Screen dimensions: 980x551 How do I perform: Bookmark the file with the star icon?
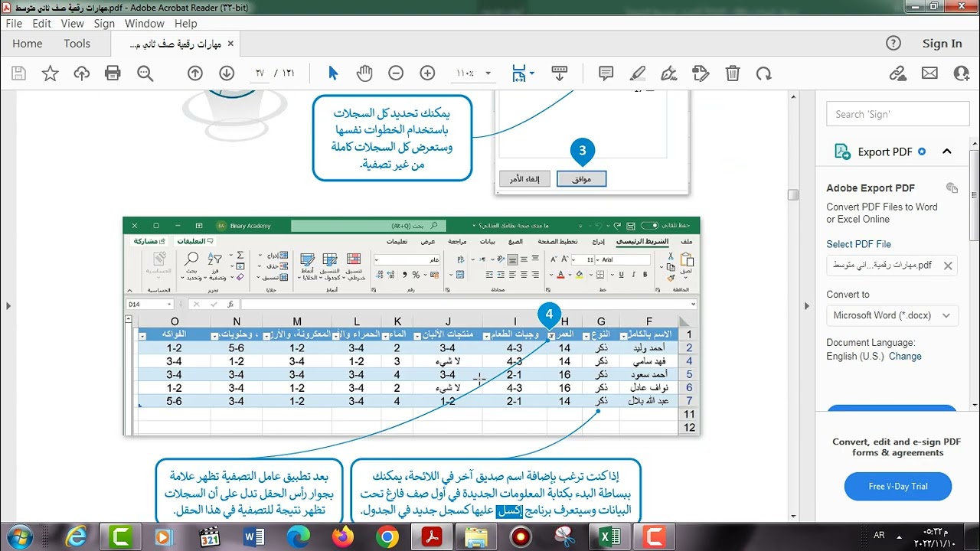click(x=51, y=73)
